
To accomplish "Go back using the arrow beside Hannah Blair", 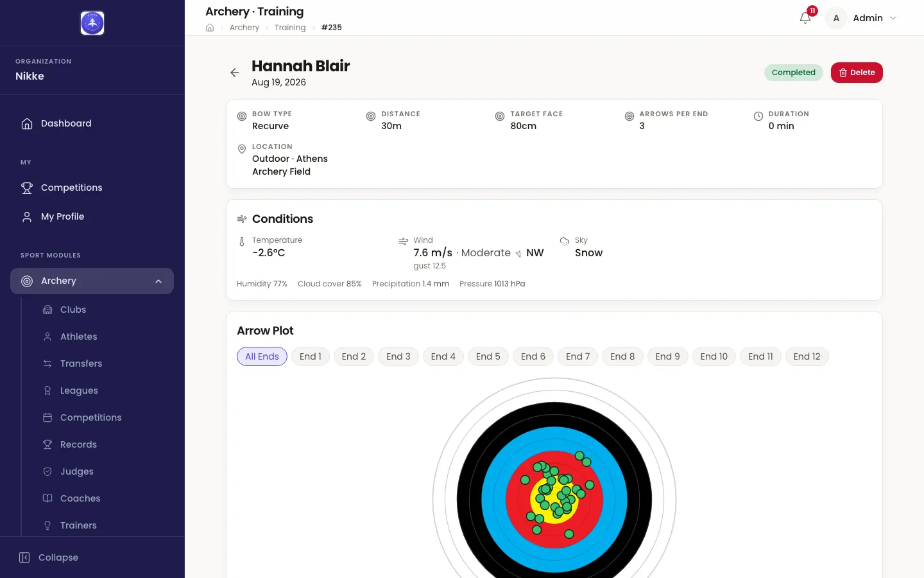I will coord(235,73).
